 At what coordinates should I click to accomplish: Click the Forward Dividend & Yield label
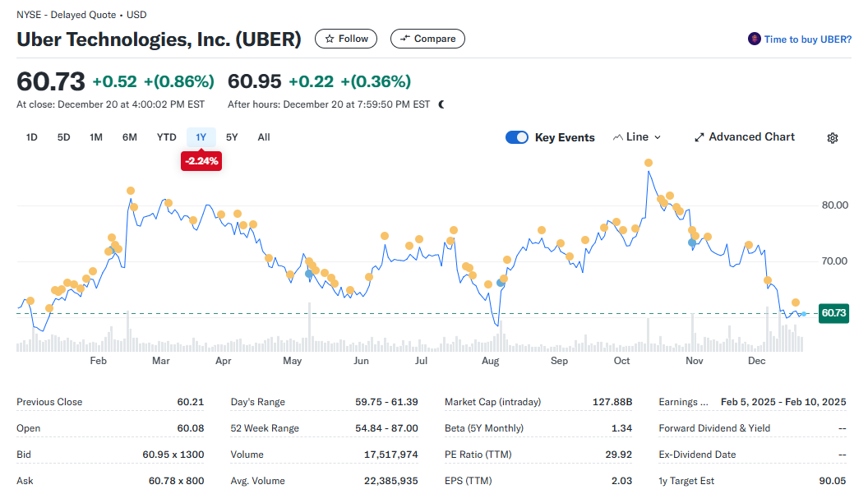click(714, 428)
